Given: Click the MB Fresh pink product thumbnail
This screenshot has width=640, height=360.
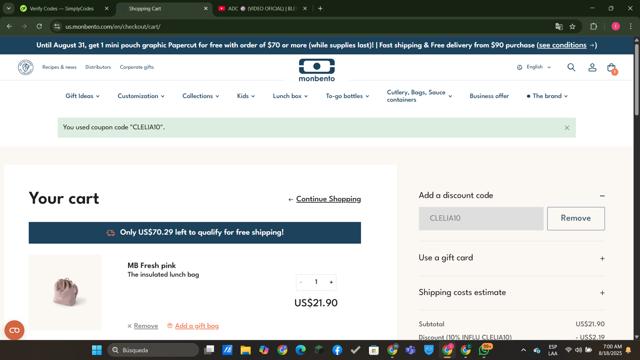Looking at the screenshot, I should (65, 292).
